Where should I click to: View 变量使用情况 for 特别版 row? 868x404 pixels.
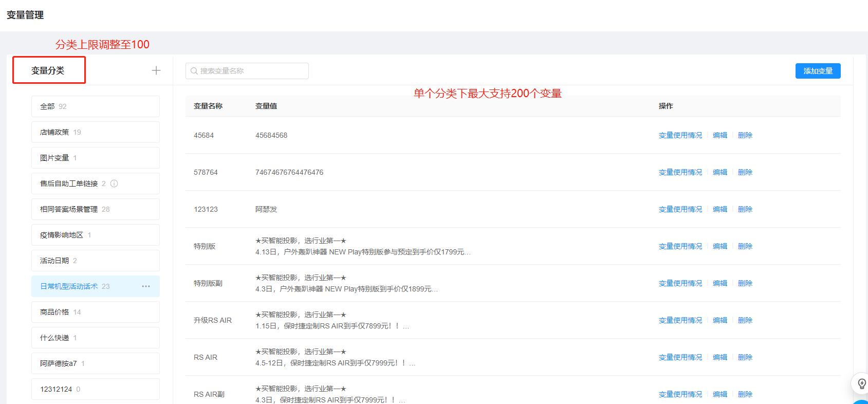click(680, 246)
